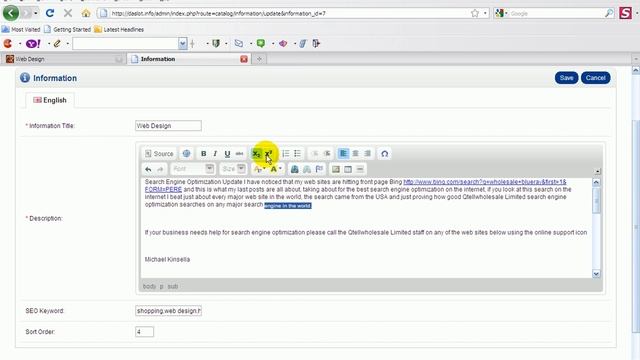Image resolution: width=640 pixels, height=360 pixels.
Task: Toggle superscript formatting in the editor
Action: (268, 153)
